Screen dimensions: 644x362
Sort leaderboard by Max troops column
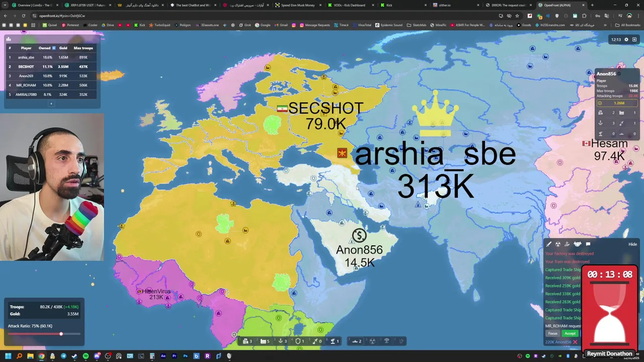(83, 48)
